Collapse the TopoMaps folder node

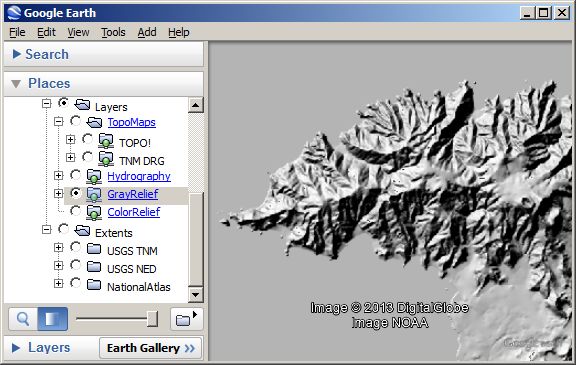pos(58,121)
